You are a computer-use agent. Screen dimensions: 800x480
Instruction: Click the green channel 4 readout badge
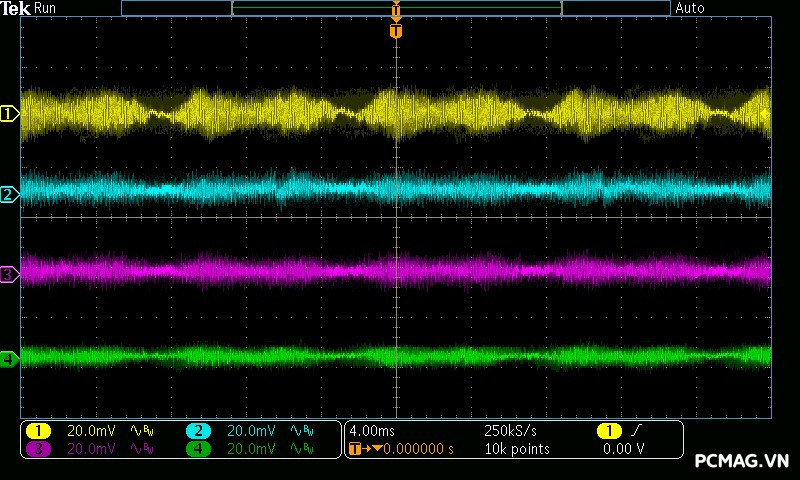pyautogui.click(x=198, y=449)
